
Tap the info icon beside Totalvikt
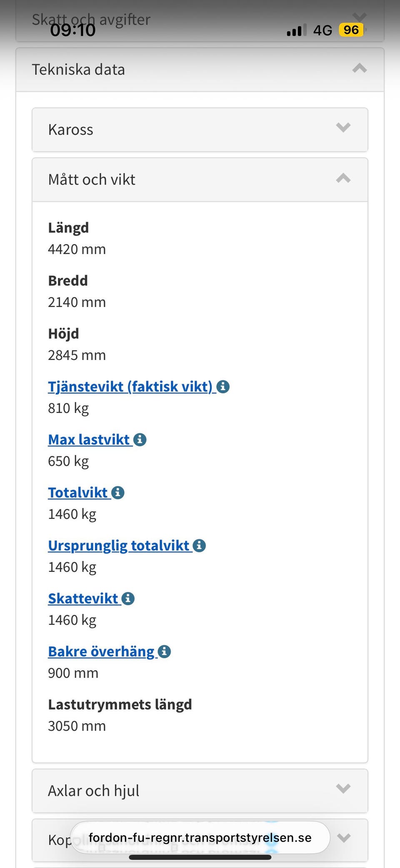(x=118, y=493)
